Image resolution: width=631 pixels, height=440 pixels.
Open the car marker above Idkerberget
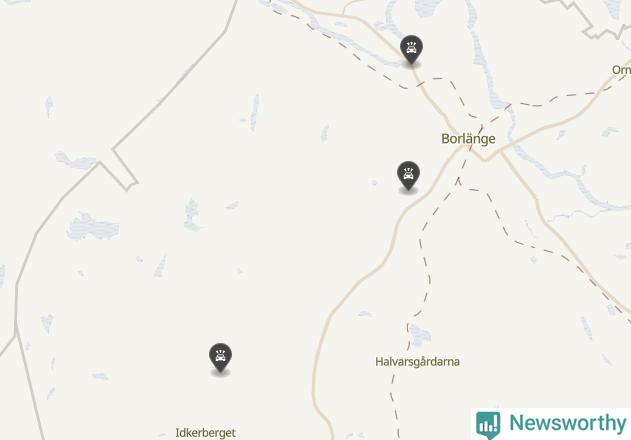220,357
